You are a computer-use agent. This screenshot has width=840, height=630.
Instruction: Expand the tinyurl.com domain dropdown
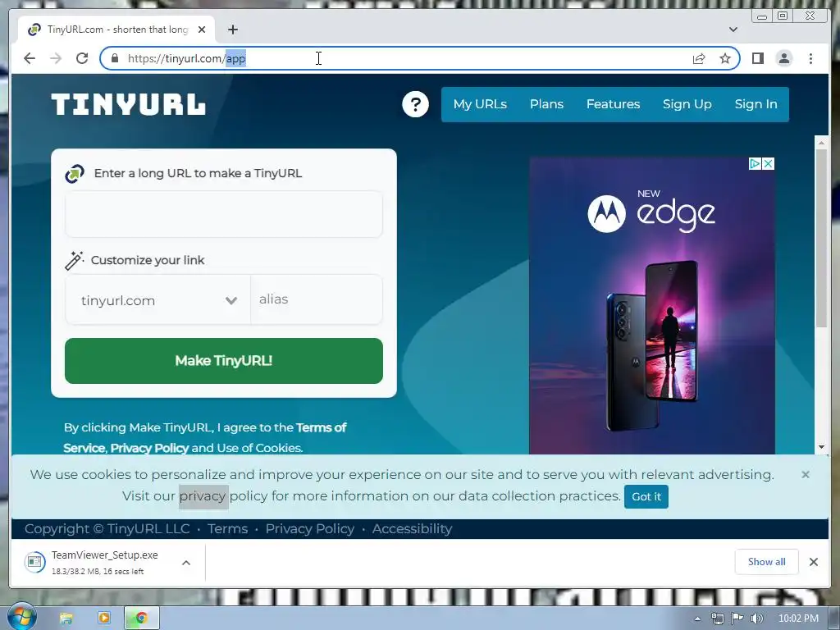click(x=158, y=300)
